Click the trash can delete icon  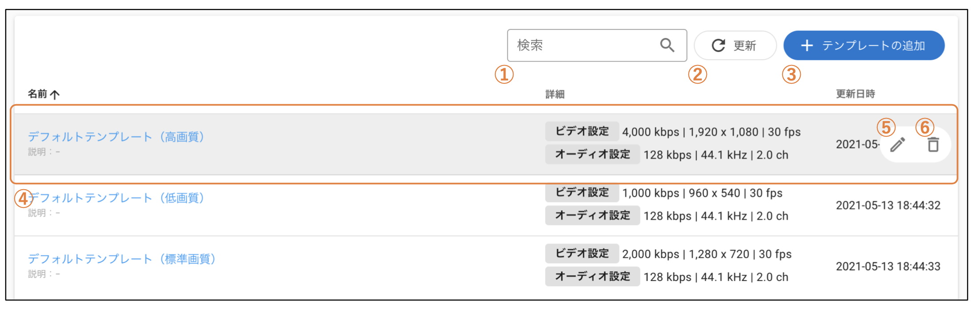(933, 145)
